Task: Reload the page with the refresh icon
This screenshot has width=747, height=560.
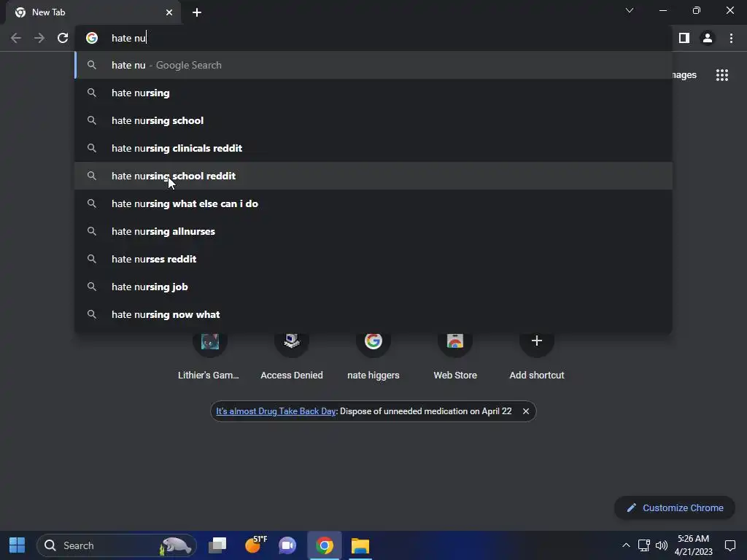Action: [63, 38]
